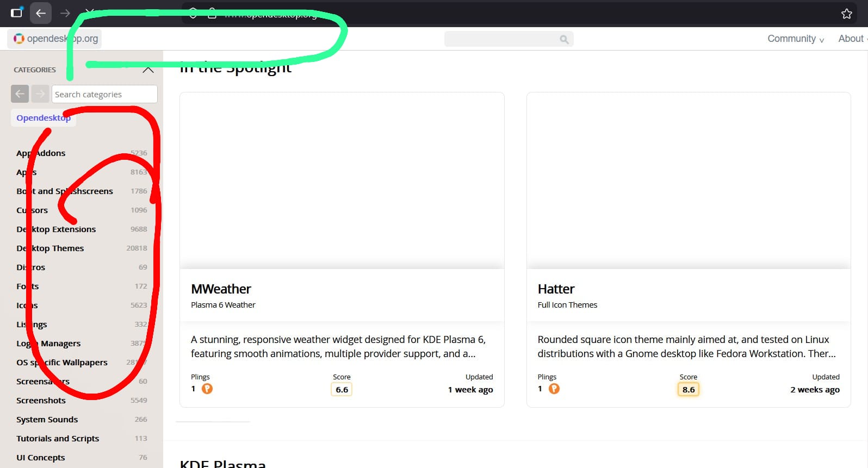Open the browser tab overview icon
868x468 pixels.
(x=17, y=13)
